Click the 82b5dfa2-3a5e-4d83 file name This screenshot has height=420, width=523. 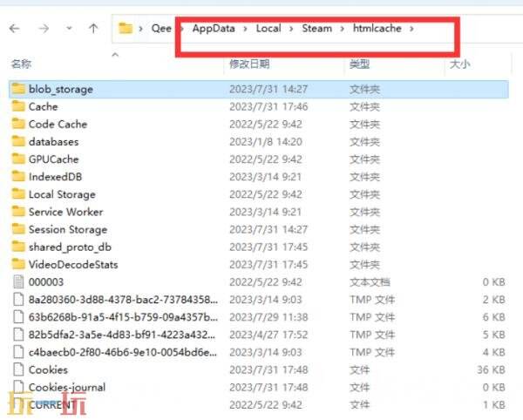pos(122,335)
